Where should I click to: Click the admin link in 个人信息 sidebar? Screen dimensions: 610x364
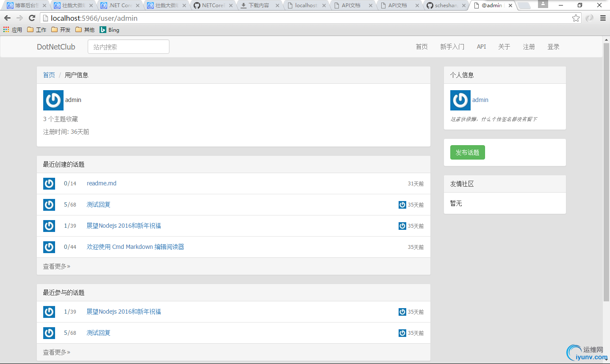click(x=480, y=100)
